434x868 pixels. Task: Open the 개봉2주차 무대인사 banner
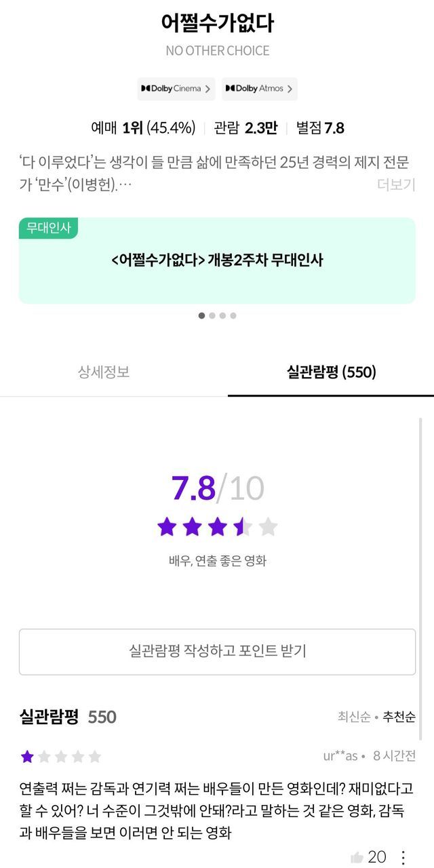[x=217, y=260]
